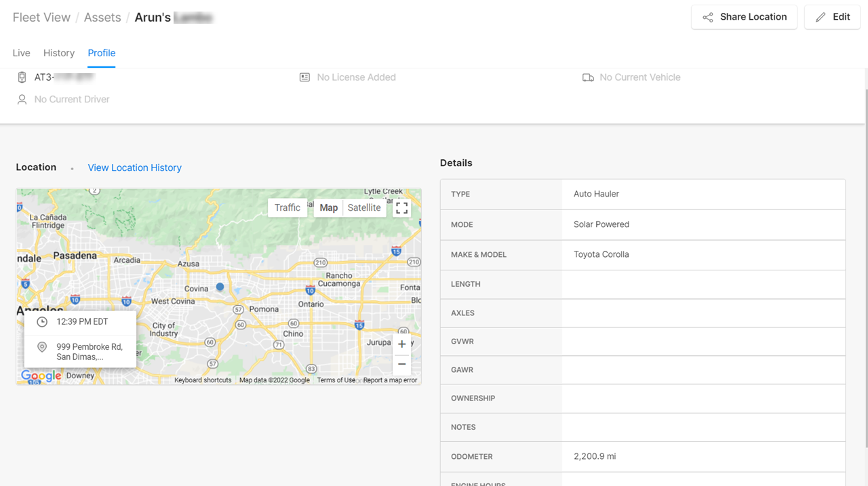Switch to the History tab
This screenshot has width=868, height=486.
(59, 53)
